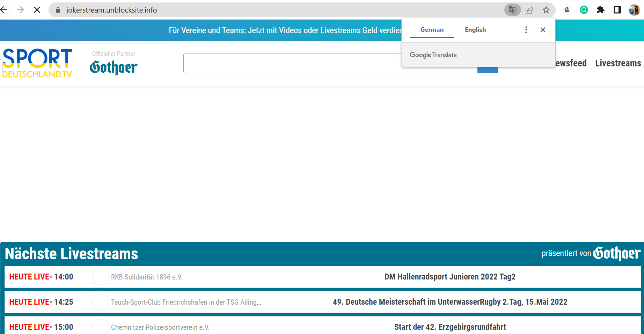This screenshot has height=334, width=644.
Task: Click the browser back arrow
Action: tap(4, 10)
